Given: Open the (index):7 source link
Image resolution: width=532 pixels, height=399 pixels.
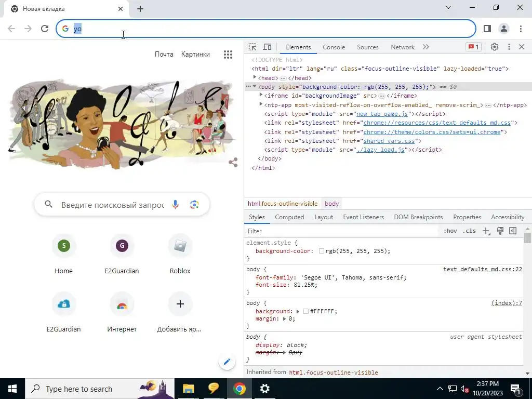Looking at the screenshot, I should click(x=507, y=303).
